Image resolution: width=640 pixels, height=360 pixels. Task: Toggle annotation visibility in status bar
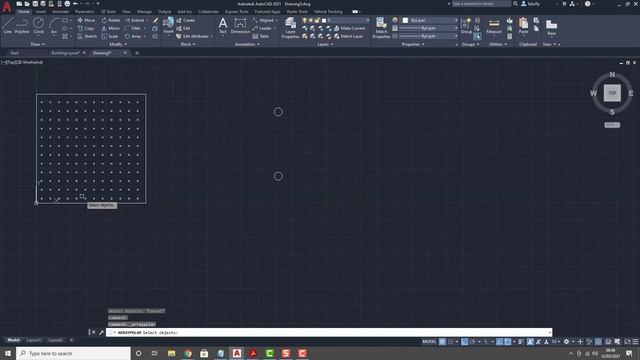point(530,342)
